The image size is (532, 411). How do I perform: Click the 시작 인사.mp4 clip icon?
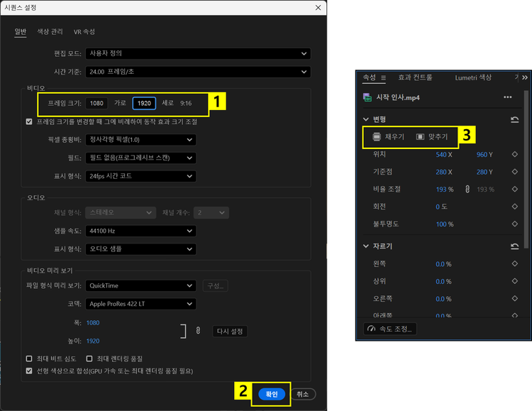367,97
